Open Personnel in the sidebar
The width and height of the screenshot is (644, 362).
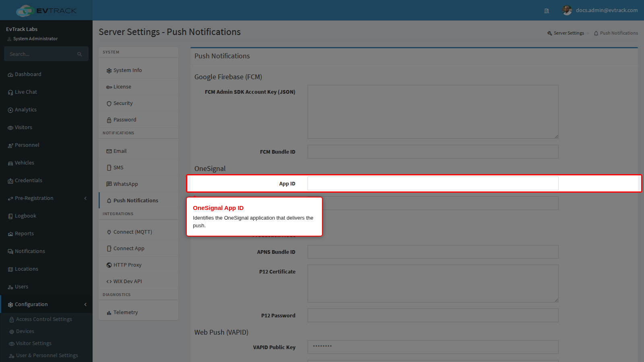(x=46, y=145)
